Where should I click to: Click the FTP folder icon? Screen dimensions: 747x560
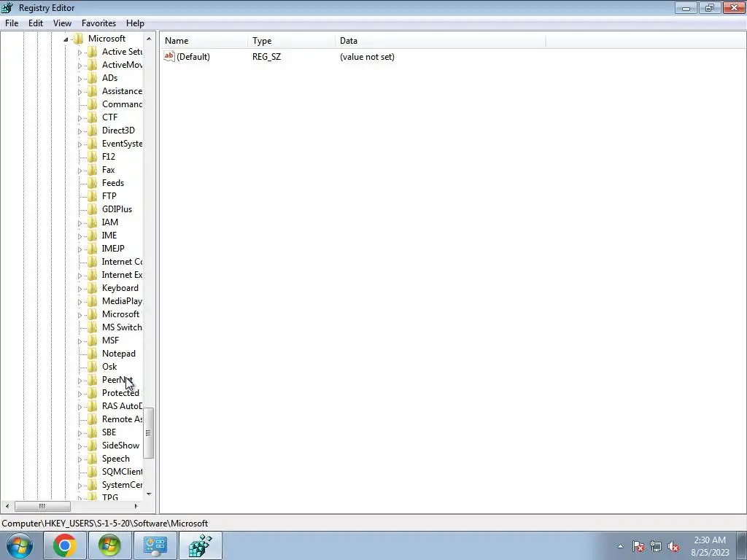[93, 196]
